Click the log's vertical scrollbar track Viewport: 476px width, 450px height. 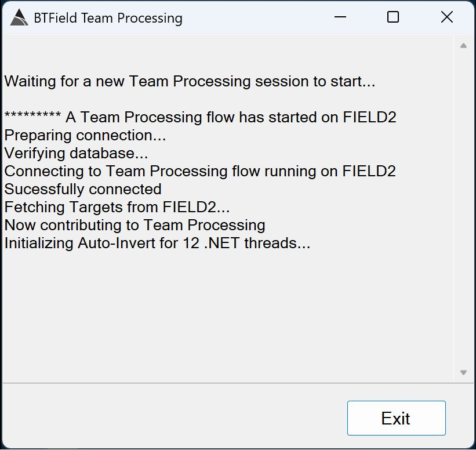pos(463,209)
